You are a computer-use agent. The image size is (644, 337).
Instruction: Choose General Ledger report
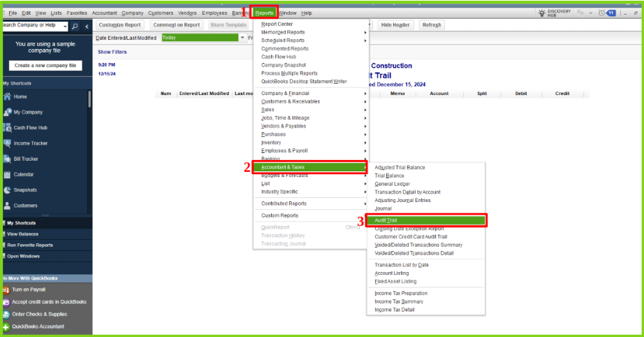393,184
